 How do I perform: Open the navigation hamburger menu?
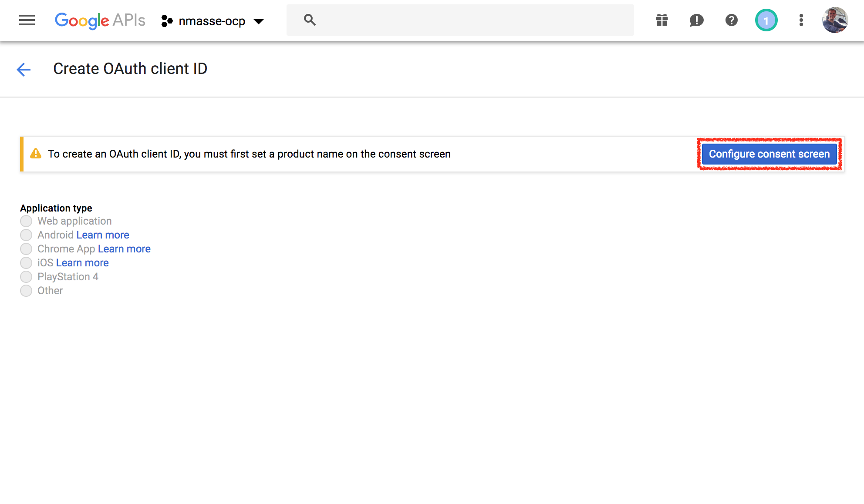coord(27,20)
